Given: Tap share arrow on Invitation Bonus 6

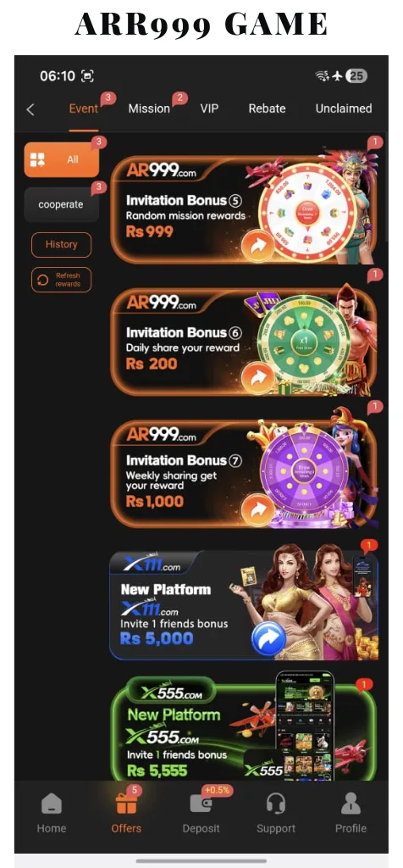Looking at the screenshot, I should [x=257, y=378].
